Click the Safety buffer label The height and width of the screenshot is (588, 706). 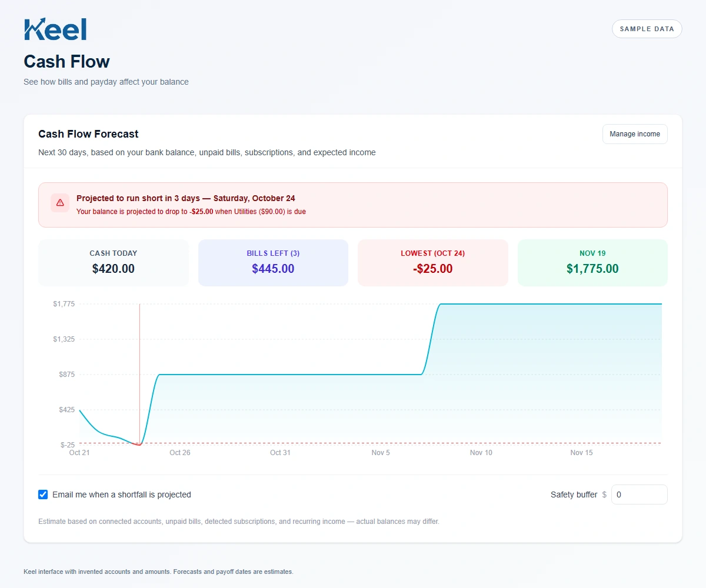point(574,495)
